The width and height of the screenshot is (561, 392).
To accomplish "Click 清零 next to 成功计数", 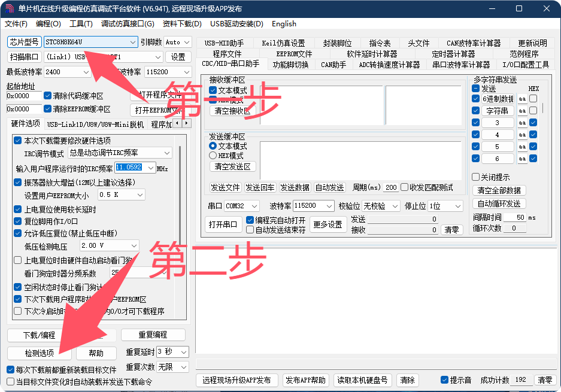I will click(545, 380).
